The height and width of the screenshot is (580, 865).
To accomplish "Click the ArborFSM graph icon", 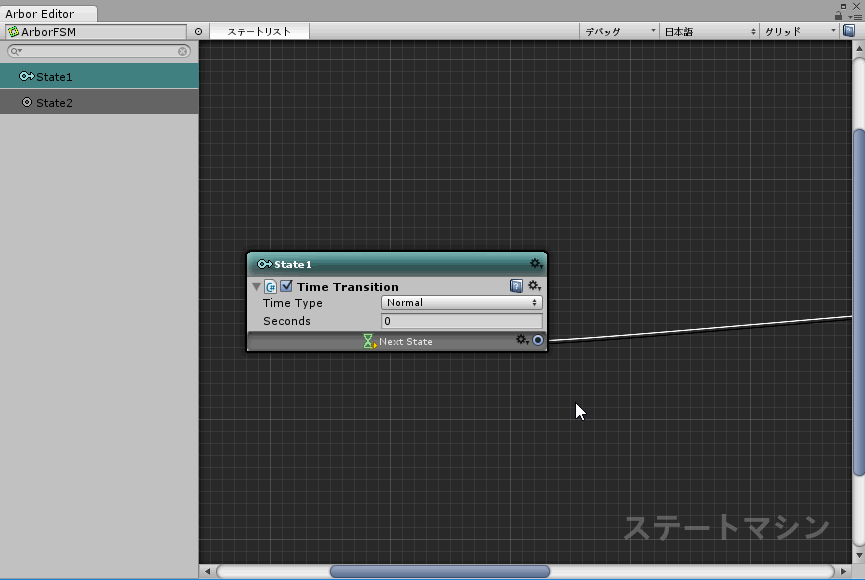I will (x=13, y=31).
